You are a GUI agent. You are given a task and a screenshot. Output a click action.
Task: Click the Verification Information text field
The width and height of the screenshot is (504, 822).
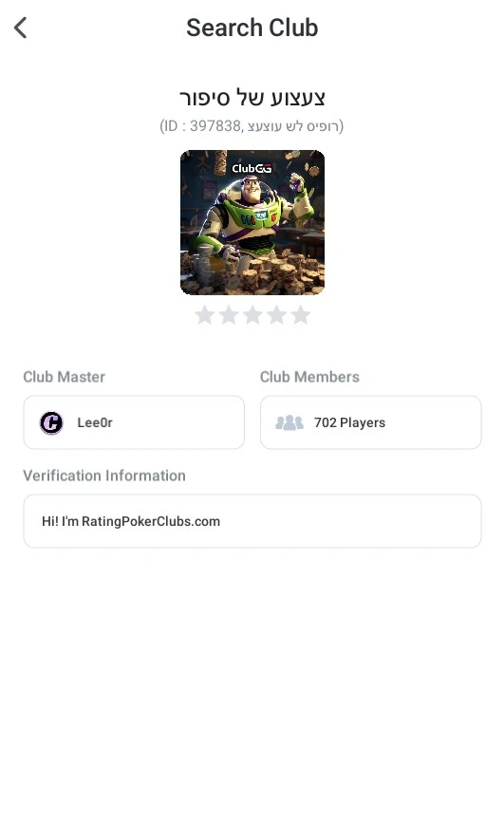tap(252, 521)
